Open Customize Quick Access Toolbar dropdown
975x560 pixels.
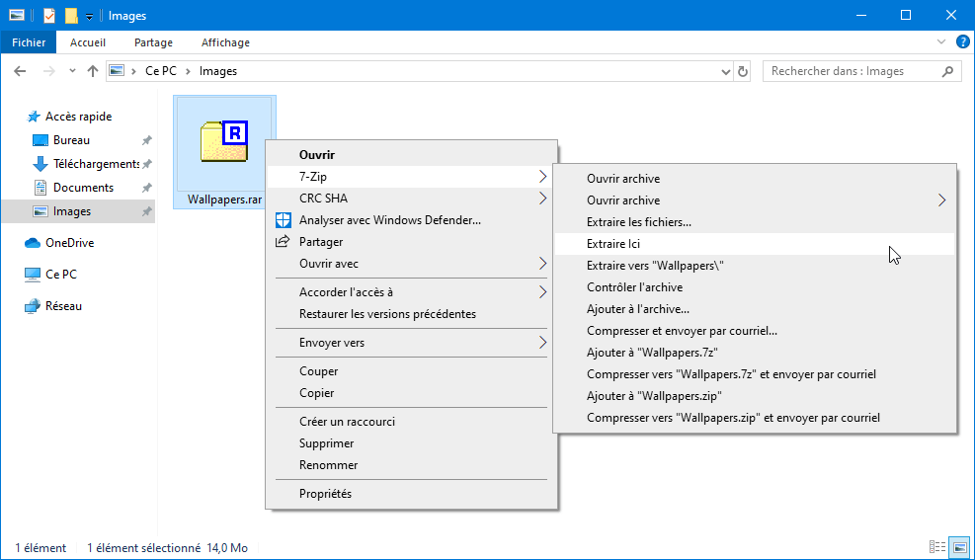pos(89,17)
